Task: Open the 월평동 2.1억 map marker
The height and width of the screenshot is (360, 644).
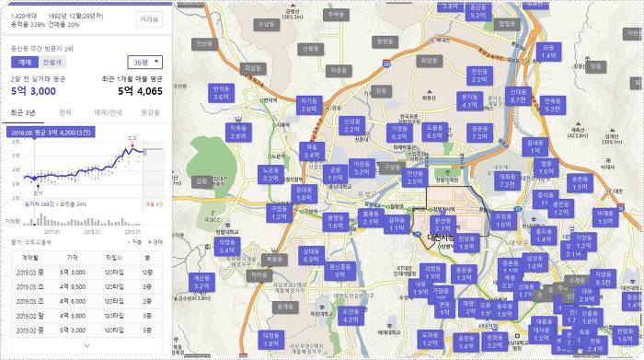Action: pos(371,218)
